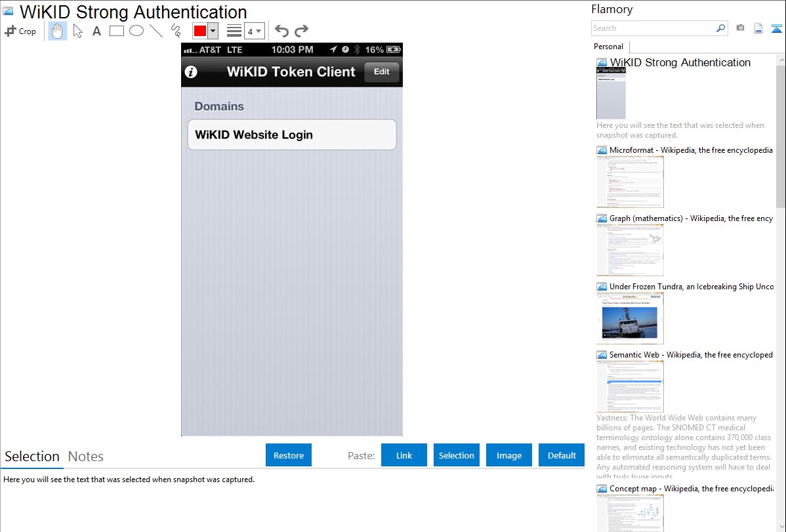Click the Flamory panel heading
This screenshot has height=532, width=786.
click(x=612, y=9)
